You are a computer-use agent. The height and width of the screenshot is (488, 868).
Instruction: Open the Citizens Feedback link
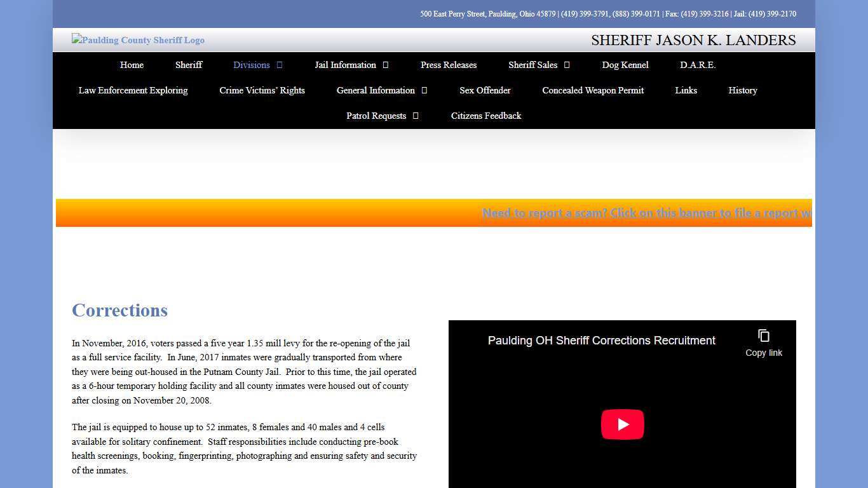[486, 116]
